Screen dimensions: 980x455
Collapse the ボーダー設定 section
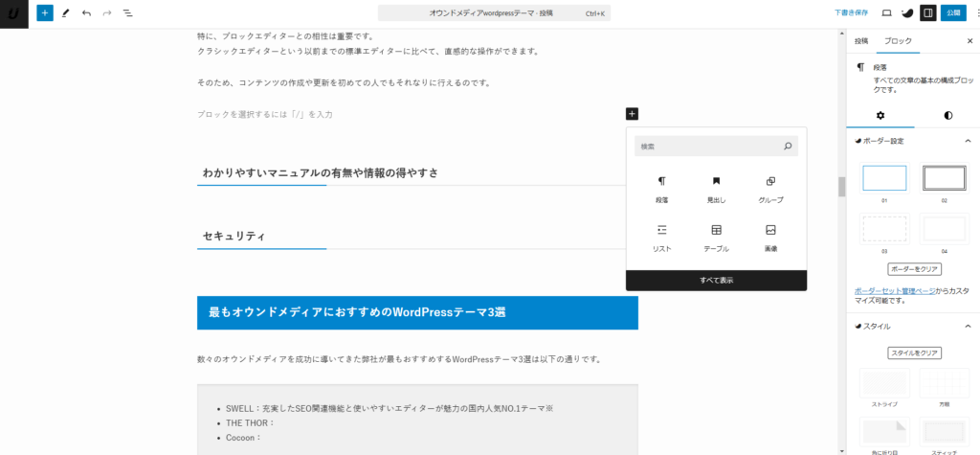[968, 141]
